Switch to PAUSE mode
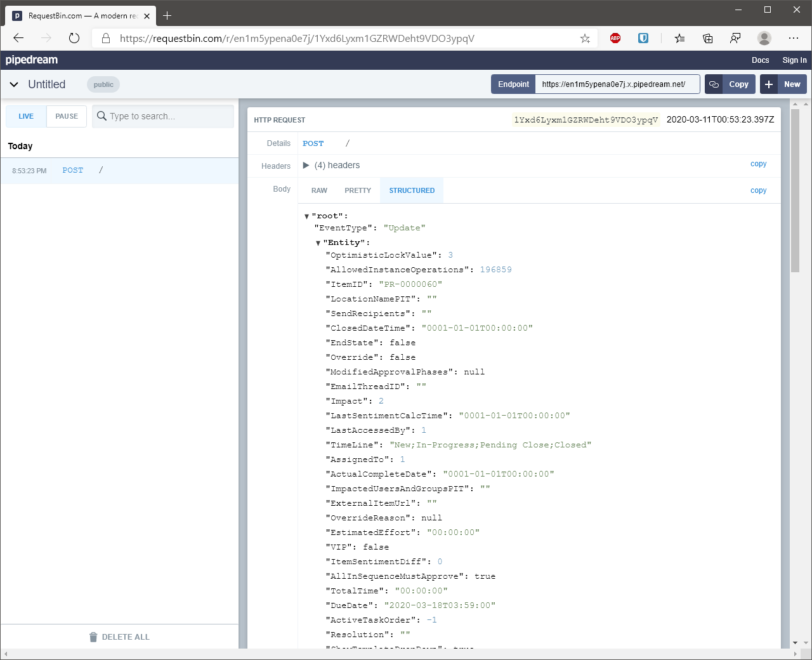 67,116
